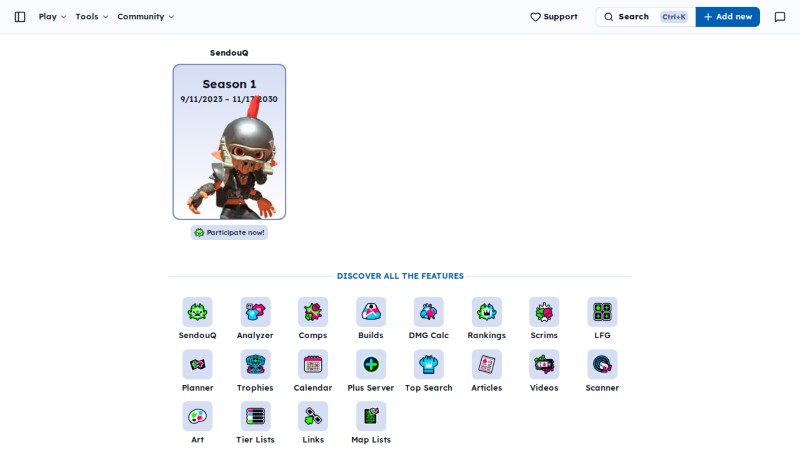Open the Plus Server feature icon
This screenshot has width=800, height=450.
(371, 364)
